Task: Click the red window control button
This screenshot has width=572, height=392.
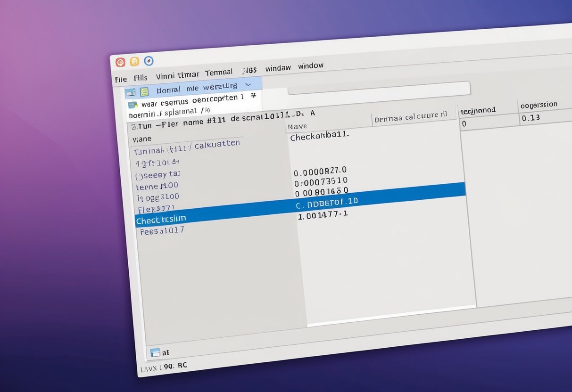Action: tap(120, 62)
